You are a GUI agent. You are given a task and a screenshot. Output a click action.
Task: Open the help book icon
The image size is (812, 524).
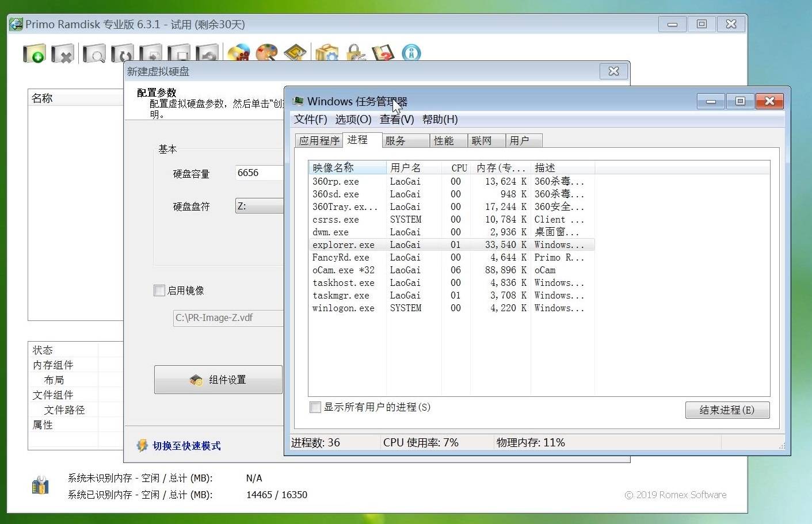pyautogui.click(x=383, y=52)
